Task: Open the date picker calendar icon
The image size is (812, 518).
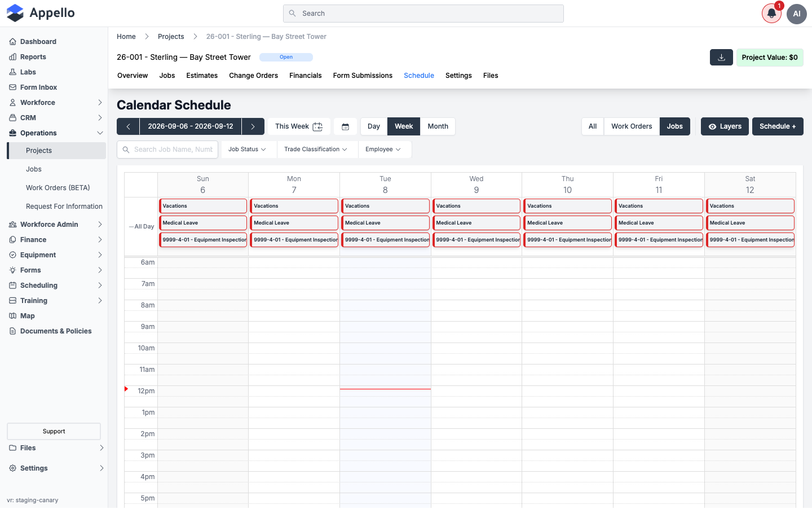Action: tap(345, 126)
